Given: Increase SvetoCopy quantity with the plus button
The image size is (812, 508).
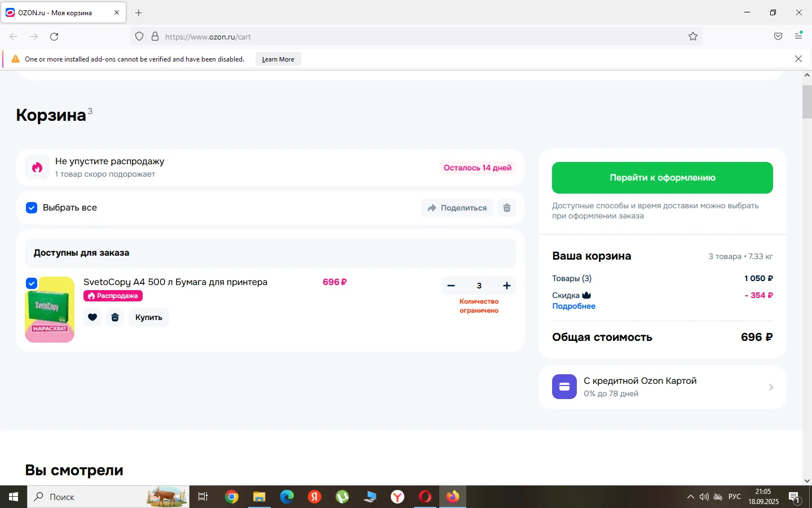Looking at the screenshot, I should point(507,286).
